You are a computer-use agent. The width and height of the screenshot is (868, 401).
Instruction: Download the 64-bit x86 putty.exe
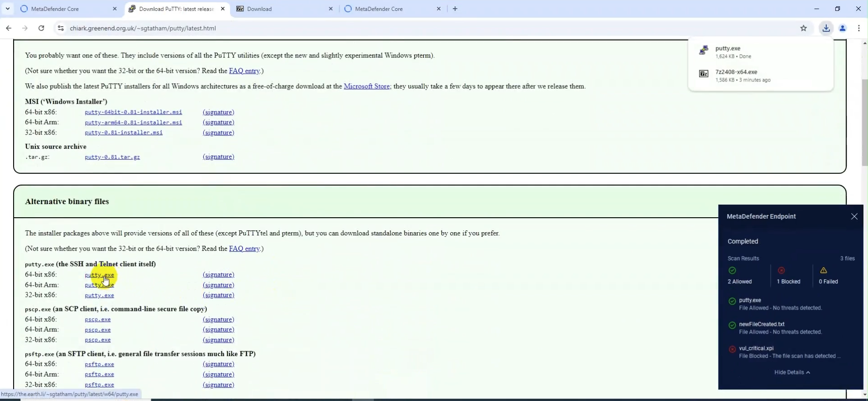coord(99,275)
